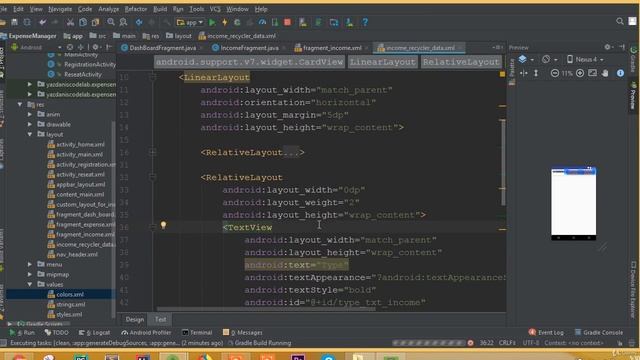
Task: Collapse the res folder
Action: click(20, 104)
